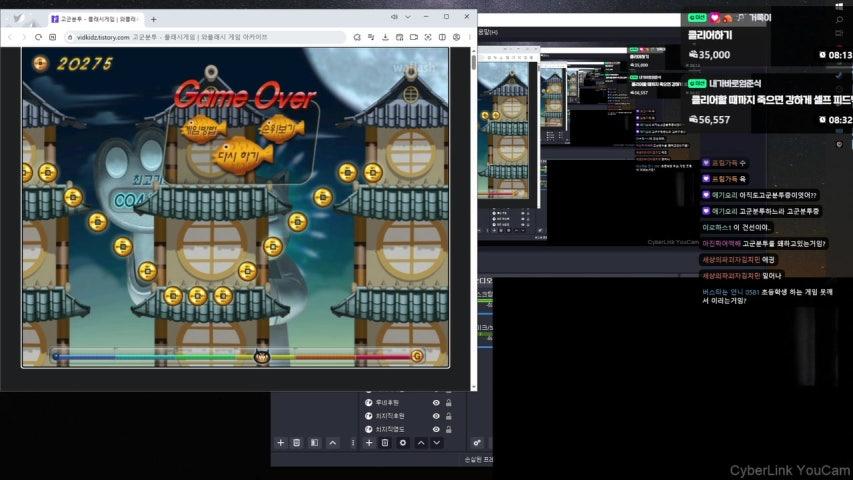
Task: Open the split view icon in browser toolbar
Action: 442,37
